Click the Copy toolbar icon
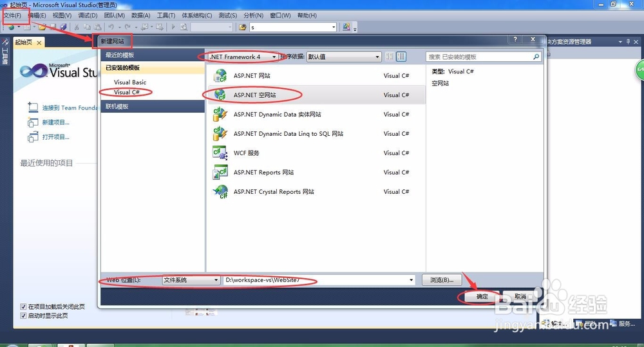This screenshot has height=347, width=644. click(87, 27)
